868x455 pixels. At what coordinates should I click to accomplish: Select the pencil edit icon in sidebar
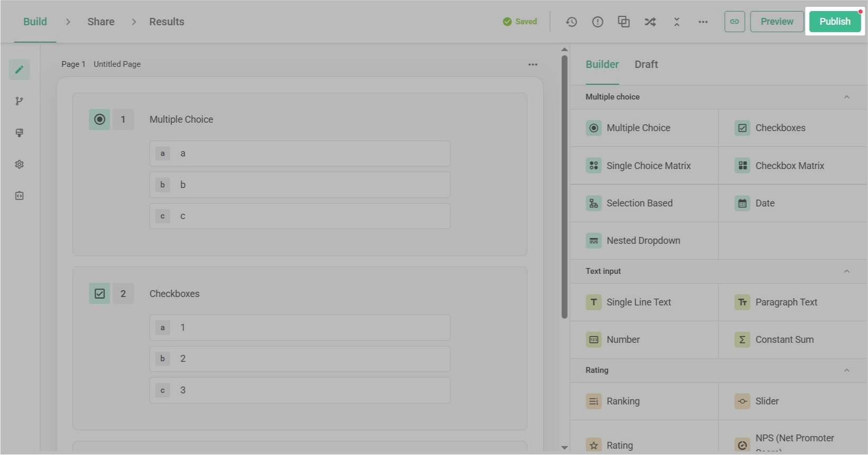coord(19,70)
